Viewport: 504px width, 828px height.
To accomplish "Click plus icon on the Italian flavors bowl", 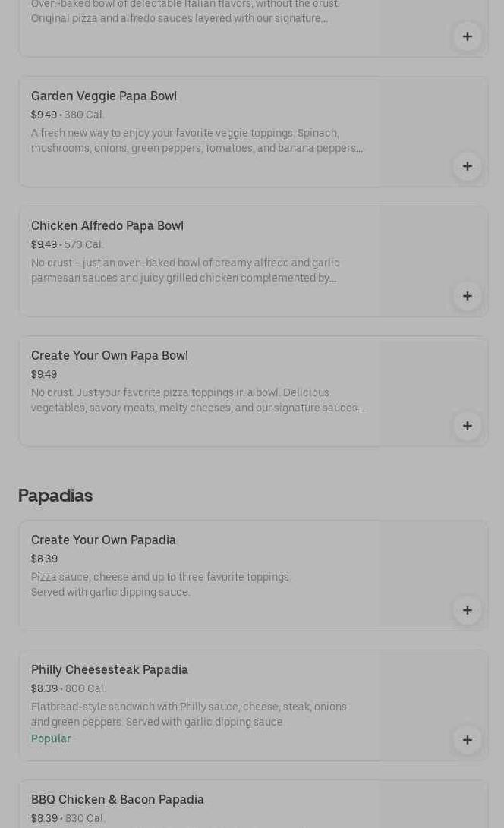I will [467, 36].
